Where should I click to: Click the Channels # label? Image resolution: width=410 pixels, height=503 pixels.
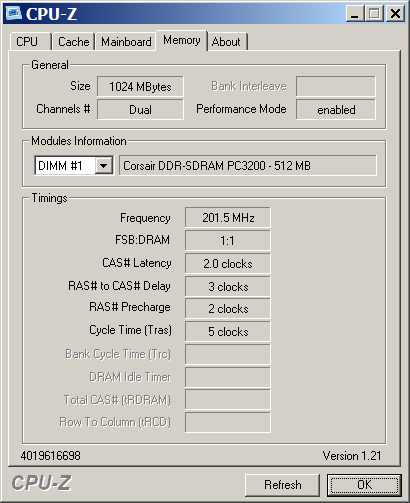point(63,109)
